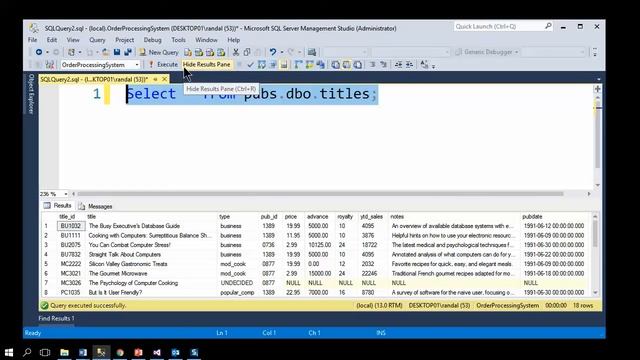Switch output to Results to Text
640x360 pixels.
coord(336,64)
